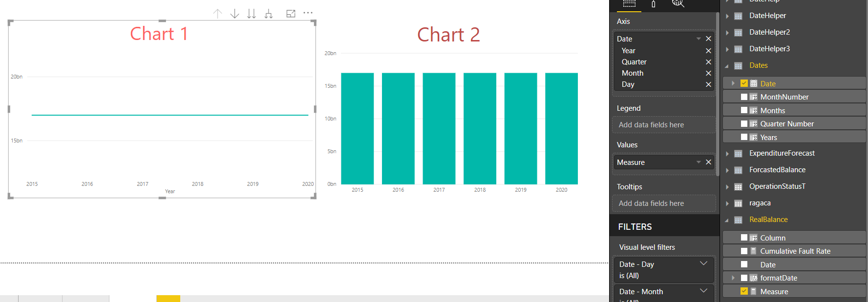This screenshot has width=868, height=302.
Task: Click calendar icon beside Date field
Action: pos(754,83)
